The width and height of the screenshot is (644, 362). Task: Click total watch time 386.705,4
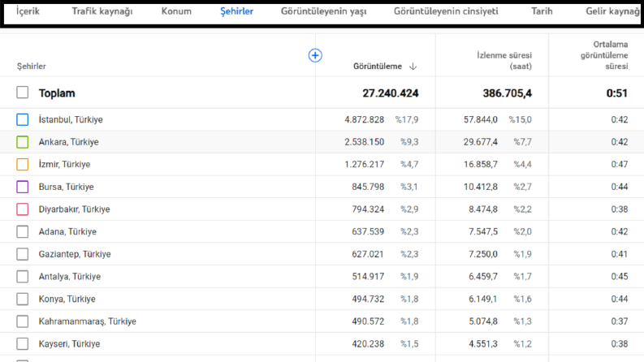click(508, 93)
